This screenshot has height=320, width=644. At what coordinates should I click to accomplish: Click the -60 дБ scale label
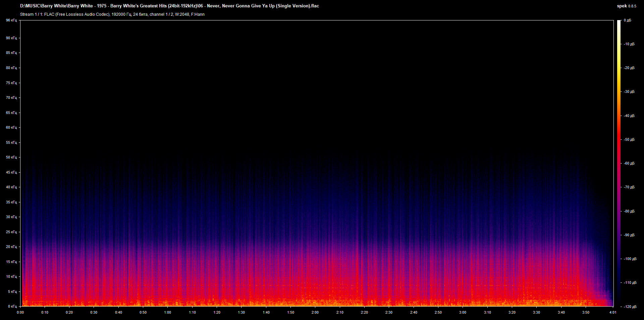coord(629,163)
